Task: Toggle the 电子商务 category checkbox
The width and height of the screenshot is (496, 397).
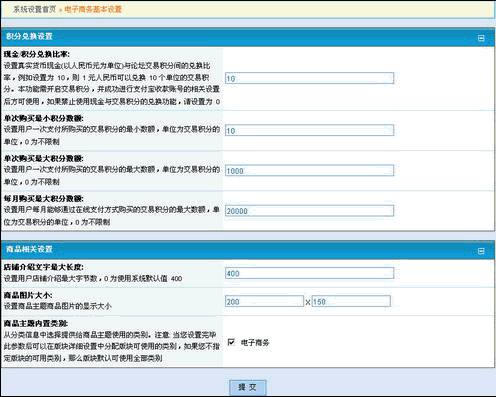Action: point(231,342)
